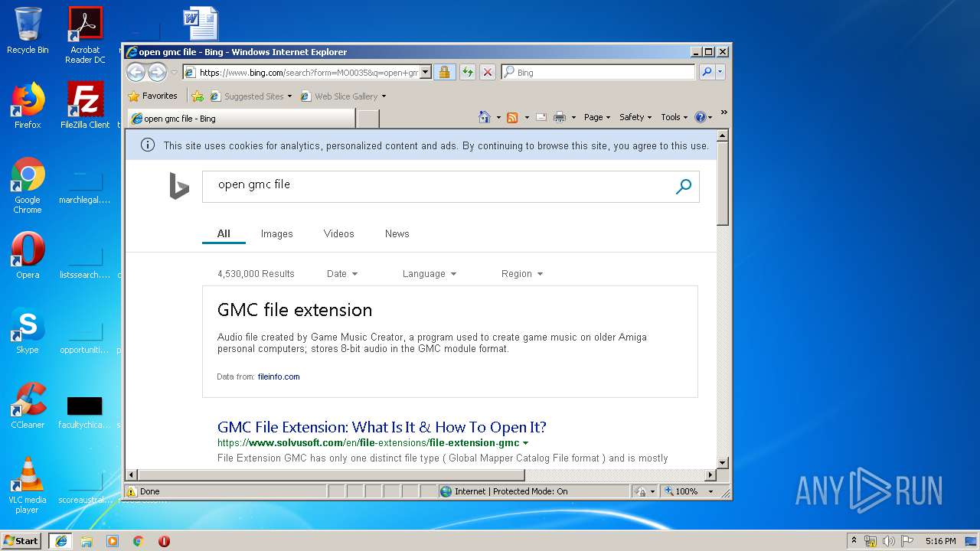Viewport: 980px width, 551px height.
Task: Switch to the News results tab
Action: coord(397,233)
